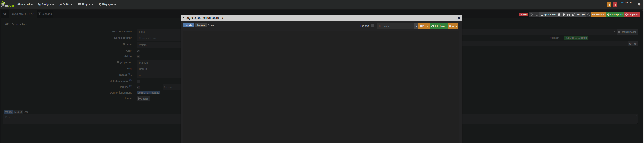The height and width of the screenshot is (143, 644).
Task: Open the Réglages menu
Action: (107, 4)
